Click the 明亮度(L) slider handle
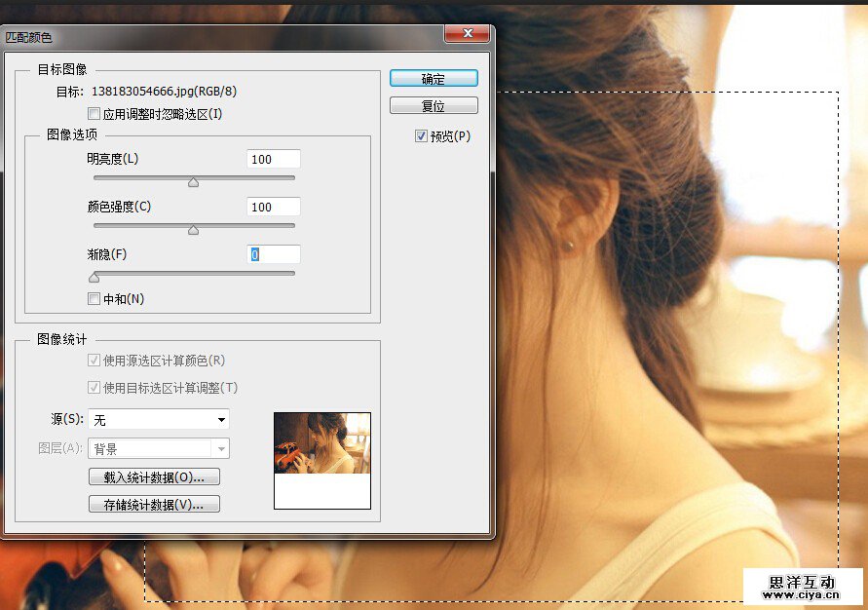The width and height of the screenshot is (868, 610). pos(193,182)
